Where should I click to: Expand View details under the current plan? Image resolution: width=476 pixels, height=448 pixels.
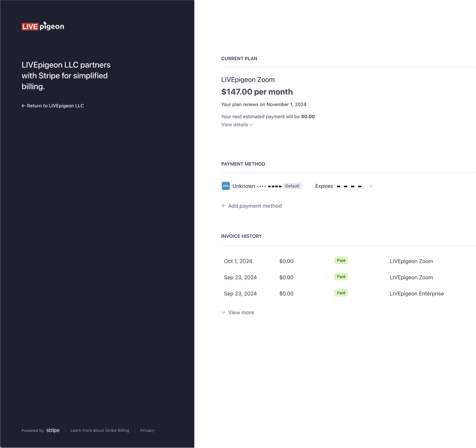237,125
